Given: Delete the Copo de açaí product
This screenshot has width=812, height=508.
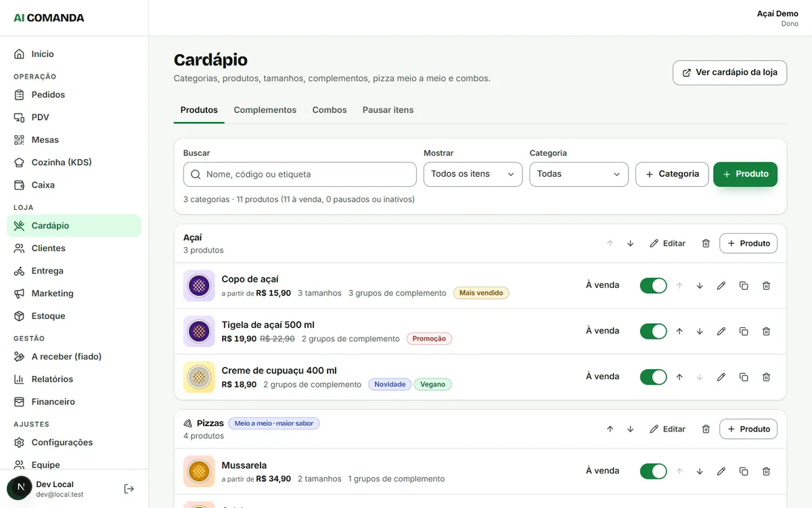Looking at the screenshot, I should click(x=766, y=286).
